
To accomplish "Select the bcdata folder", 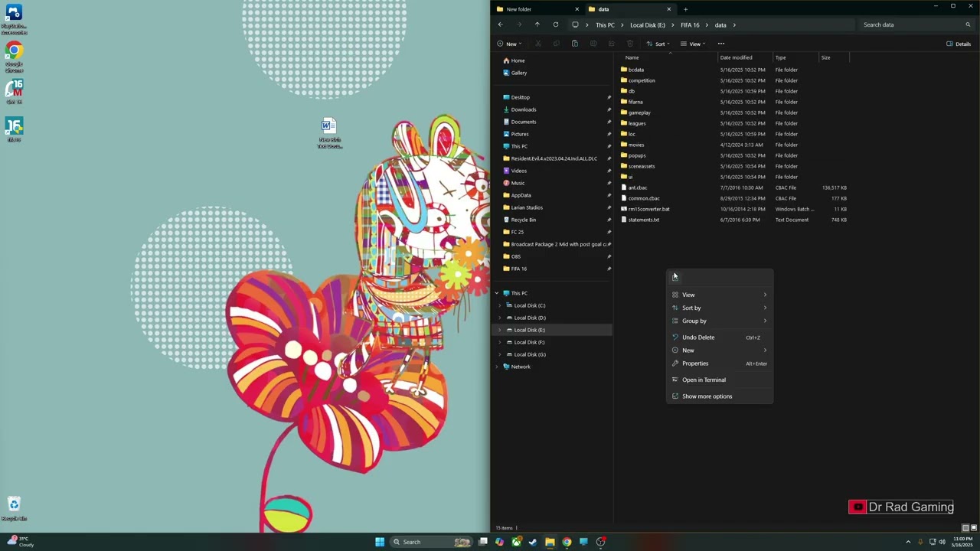I will 635,70.
